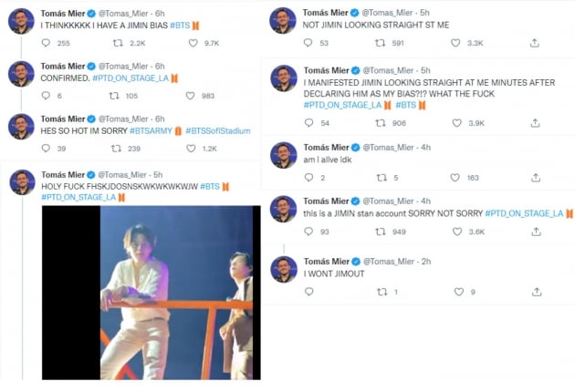Open #BTS hashtag in the HOLY FUCK tweet

(210, 187)
